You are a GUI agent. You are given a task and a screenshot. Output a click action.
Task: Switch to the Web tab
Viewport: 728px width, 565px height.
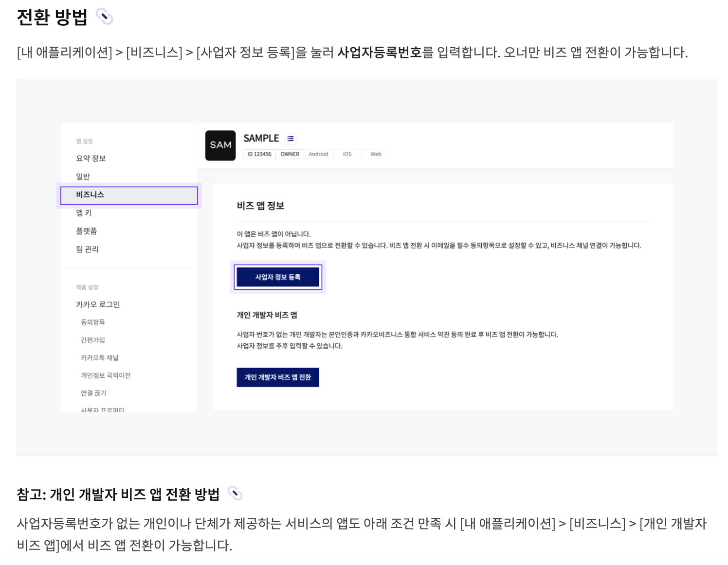pyautogui.click(x=375, y=154)
